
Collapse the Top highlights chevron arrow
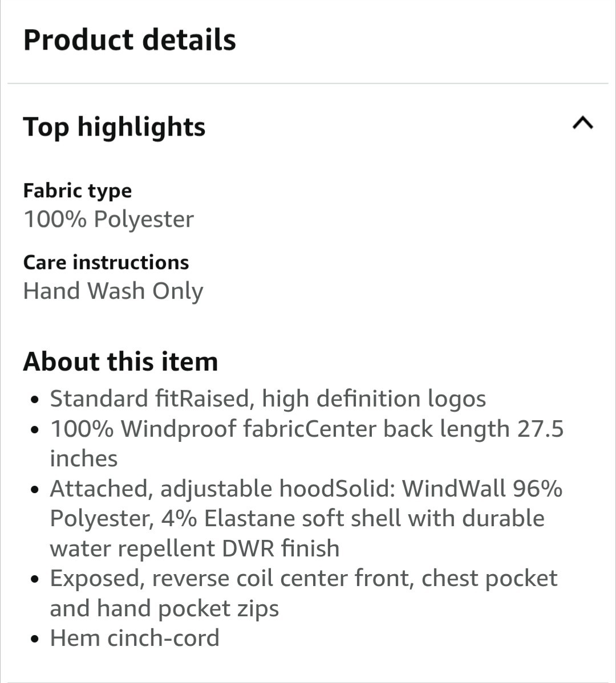pos(582,123)
